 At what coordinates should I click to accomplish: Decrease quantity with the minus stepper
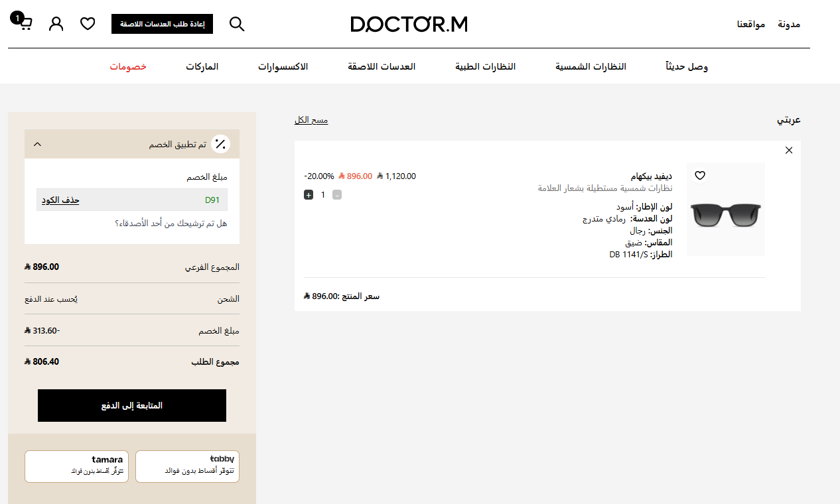tap(337, 194)
